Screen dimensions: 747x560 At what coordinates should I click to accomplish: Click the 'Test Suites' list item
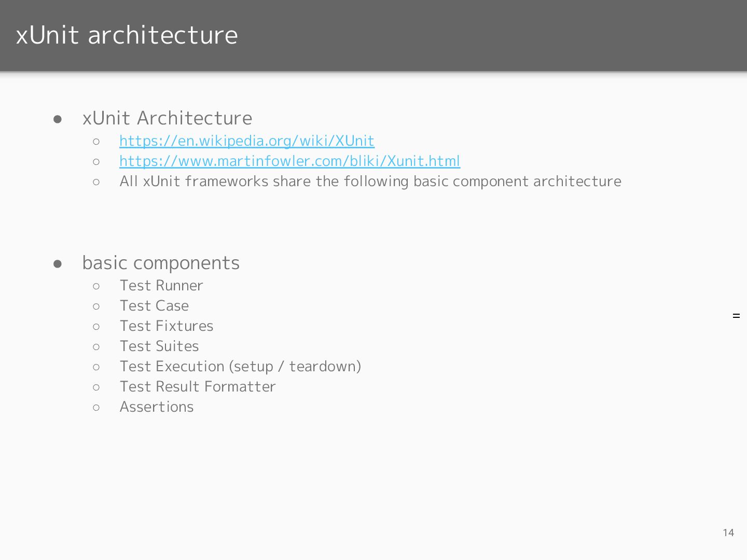tap(159, 346)
